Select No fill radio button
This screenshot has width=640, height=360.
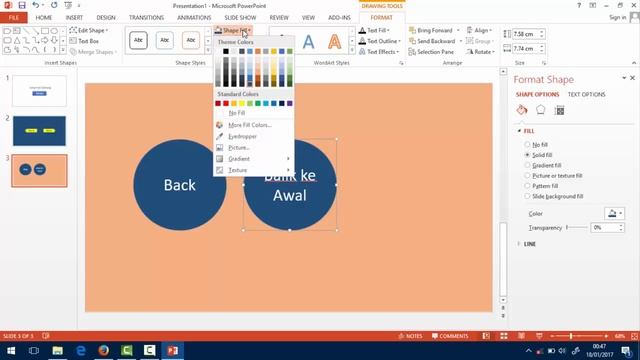tap(527, 144)
